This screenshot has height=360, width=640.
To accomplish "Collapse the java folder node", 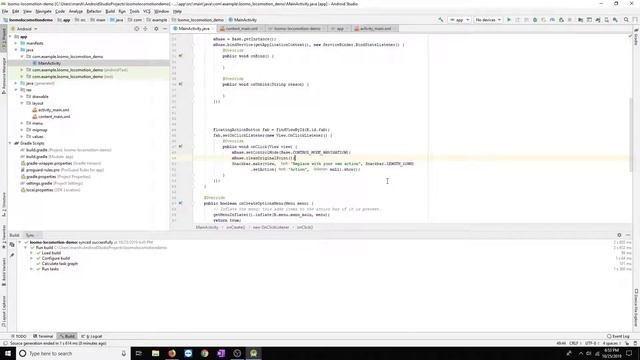I will (16, 50).
